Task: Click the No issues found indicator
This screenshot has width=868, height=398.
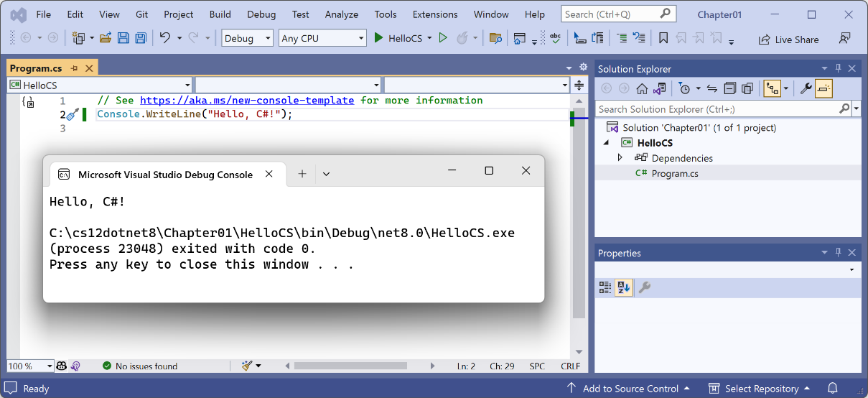Action: coord(139,366)
